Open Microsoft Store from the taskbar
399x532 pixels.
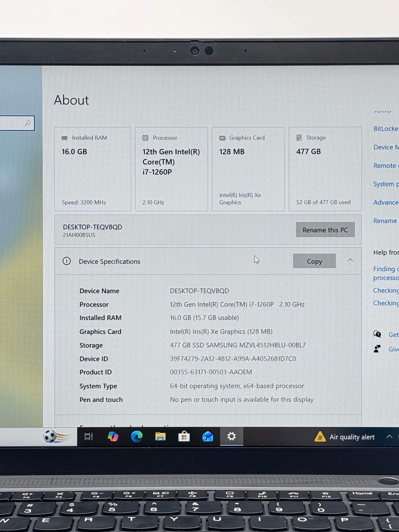184,436
